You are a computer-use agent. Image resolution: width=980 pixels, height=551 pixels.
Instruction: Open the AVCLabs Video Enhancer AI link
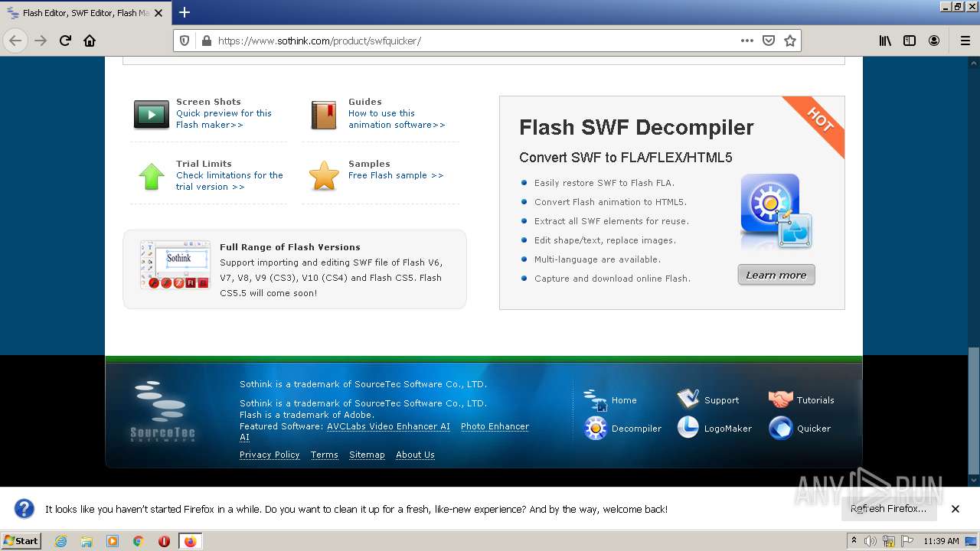pos(388,426)
